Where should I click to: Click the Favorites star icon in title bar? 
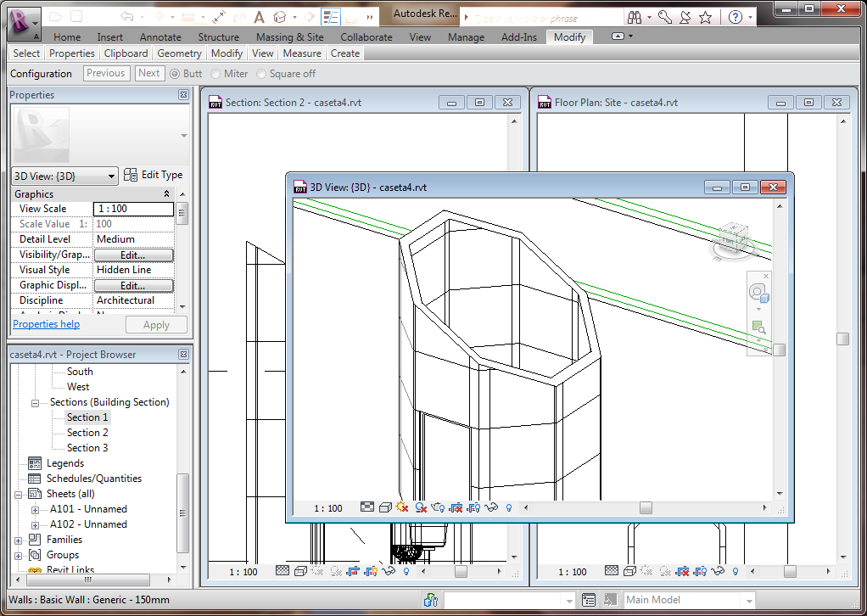(705, 17)
